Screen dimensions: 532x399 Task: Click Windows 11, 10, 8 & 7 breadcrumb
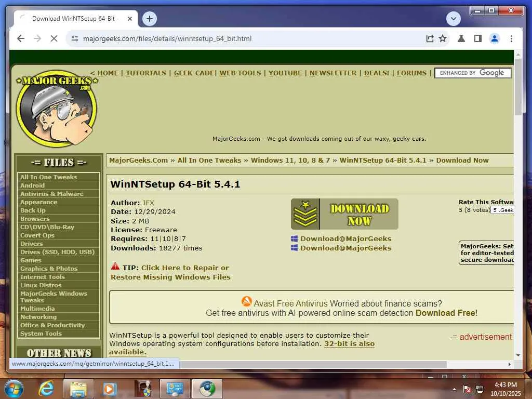[290, 160]
